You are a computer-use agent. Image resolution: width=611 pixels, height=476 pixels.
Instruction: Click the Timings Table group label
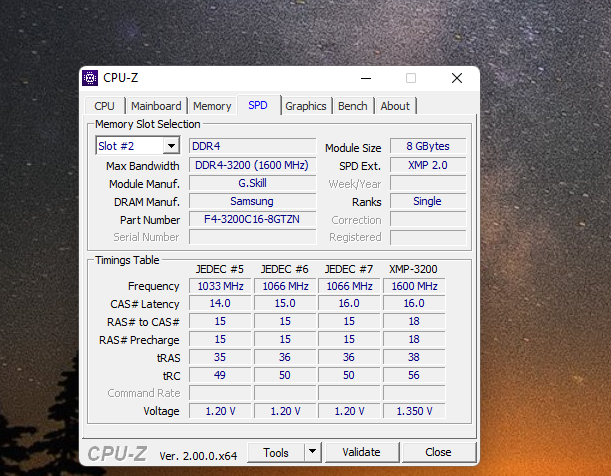(x=127, y=260)
